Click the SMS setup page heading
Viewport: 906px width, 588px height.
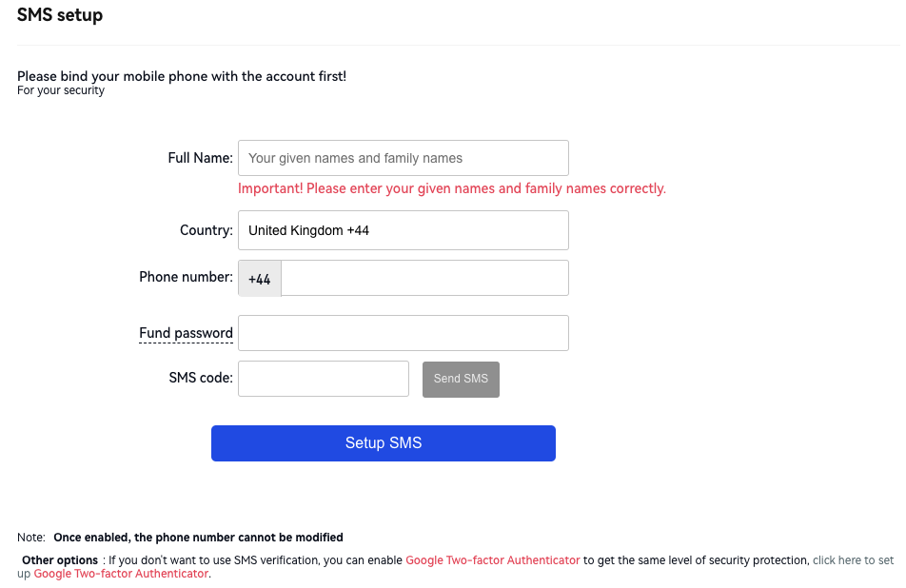(x=60, y=15)
